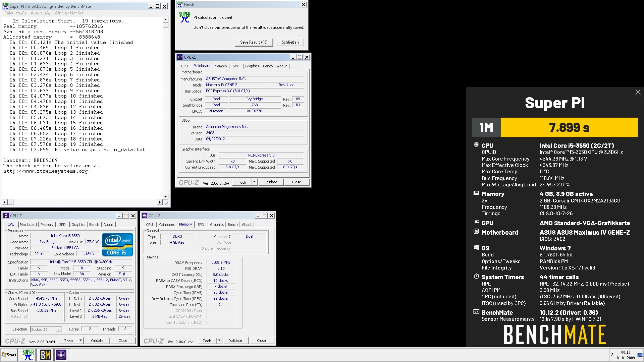
Task: Click the Loop 19 finished line
Action: [x=56, y=144]
